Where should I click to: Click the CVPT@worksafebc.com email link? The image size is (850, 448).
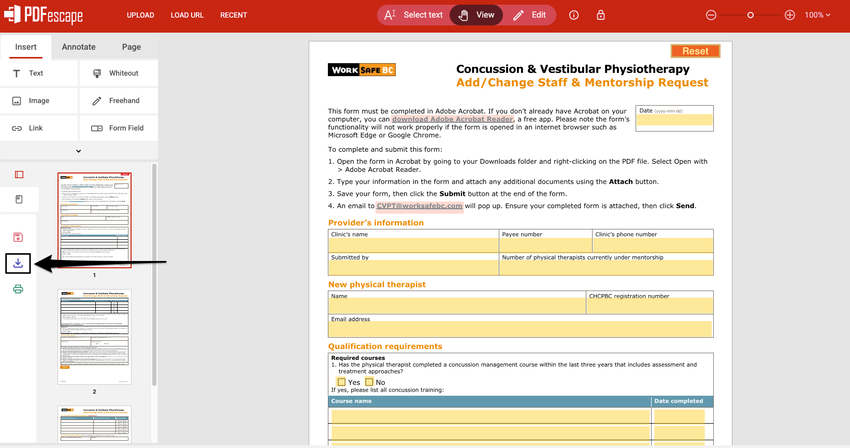point(420,206)
